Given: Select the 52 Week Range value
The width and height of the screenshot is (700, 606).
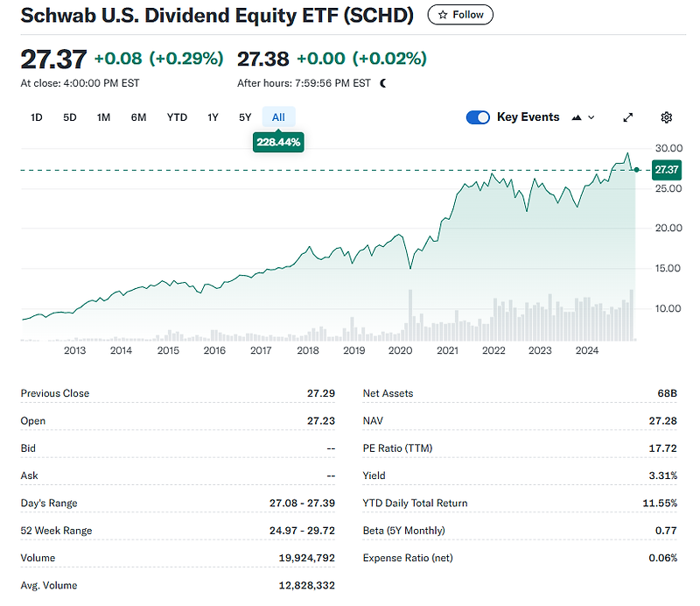Looking at the screenshot, I should (x=297, y=530).
